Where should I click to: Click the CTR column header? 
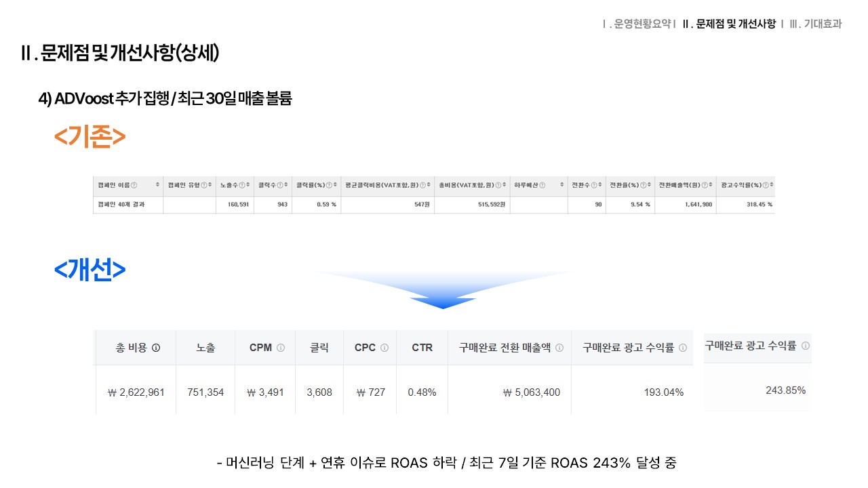tap(422, 348)
